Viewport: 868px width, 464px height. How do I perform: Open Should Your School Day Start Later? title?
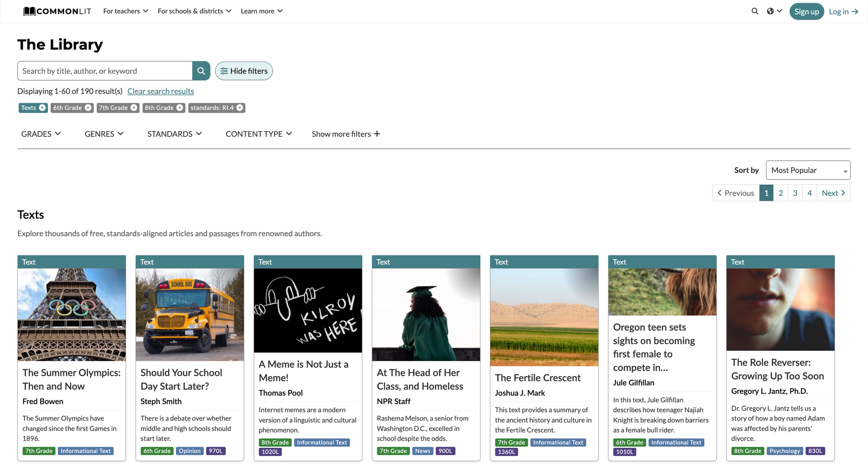(x=181, y=379)
